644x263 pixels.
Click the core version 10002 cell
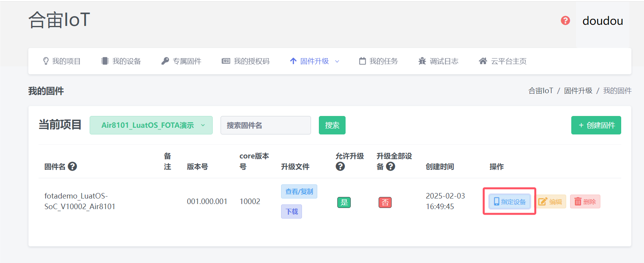tap(250, 201)
